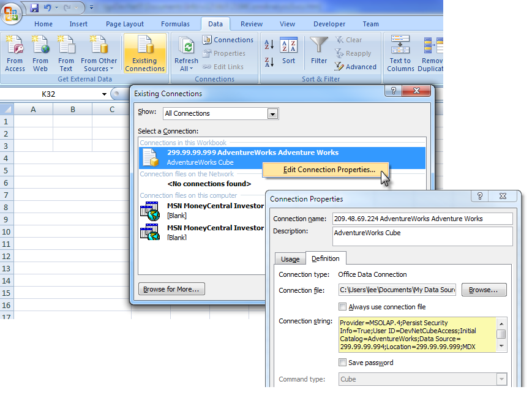Click the Existing Connections ribbon button
This screenshot has width=532, height=403.
[x=145, y=53]
